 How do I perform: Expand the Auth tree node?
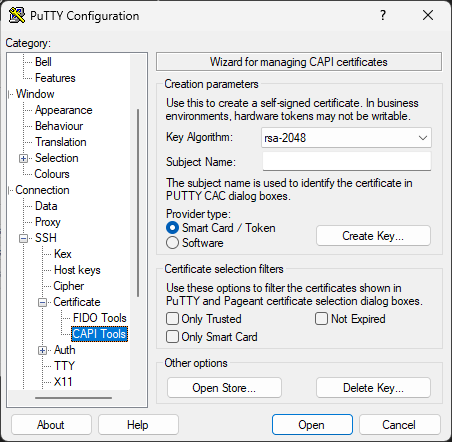coord(42,350)
